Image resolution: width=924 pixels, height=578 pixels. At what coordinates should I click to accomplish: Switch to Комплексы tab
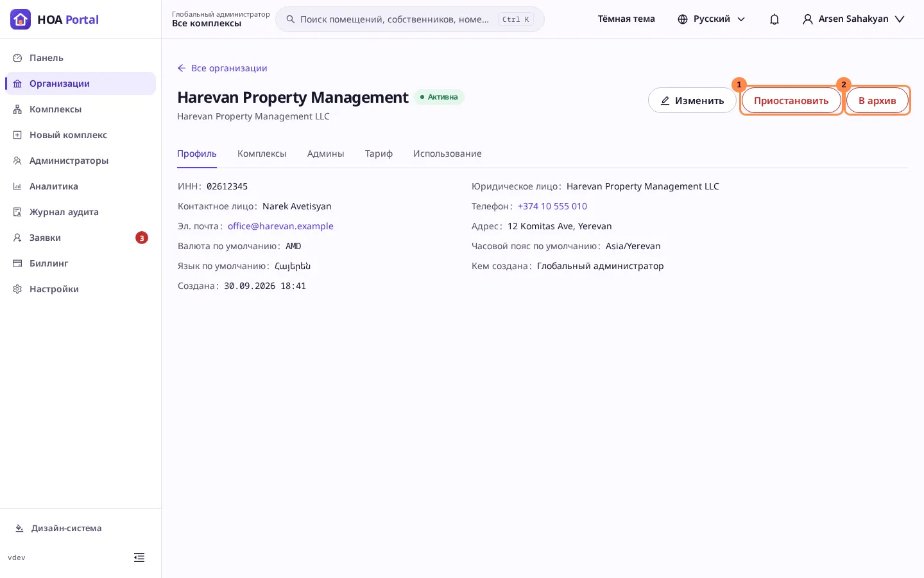262,154
